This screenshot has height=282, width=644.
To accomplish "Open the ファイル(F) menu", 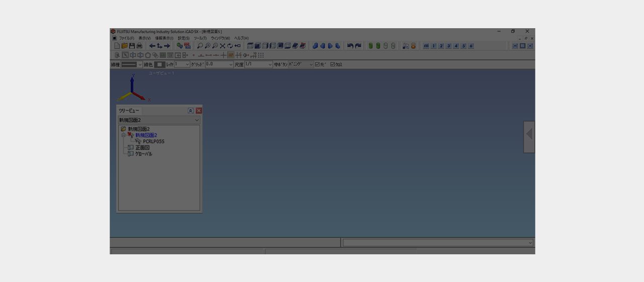I will click(x=126, y=38).
